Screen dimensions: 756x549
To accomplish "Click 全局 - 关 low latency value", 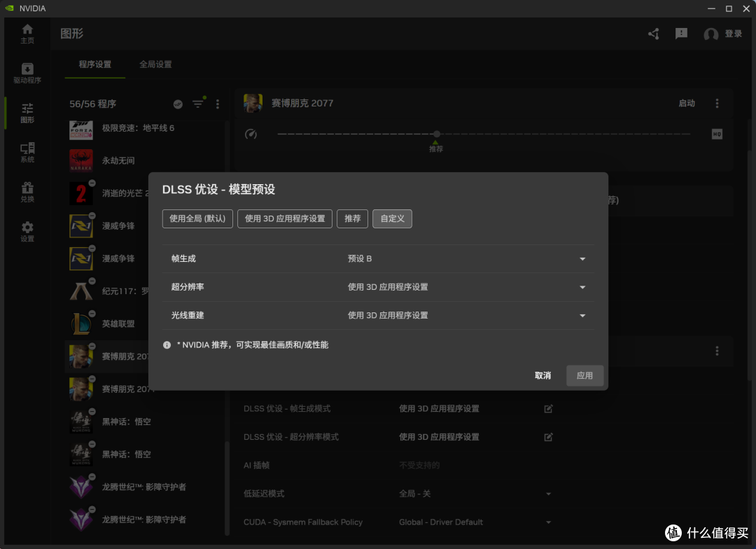I will click(414, 494).
